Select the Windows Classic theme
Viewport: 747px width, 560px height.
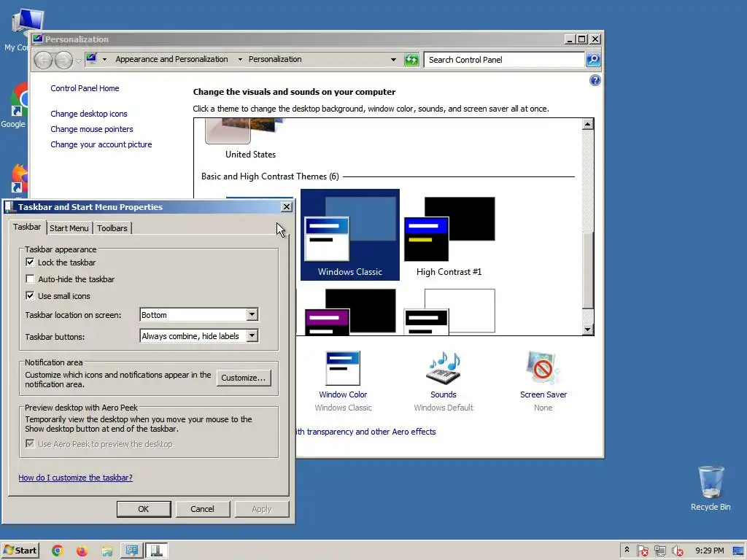coord(349,234)
